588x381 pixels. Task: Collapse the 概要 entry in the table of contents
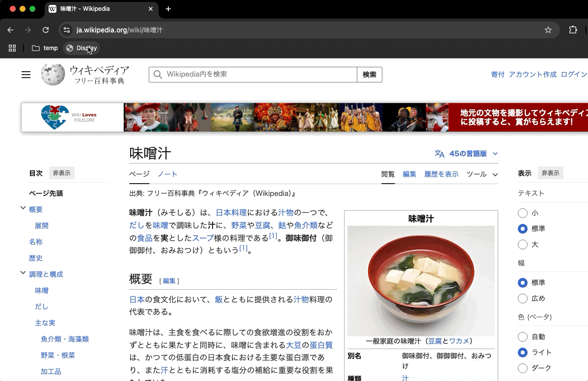point(23,209)
